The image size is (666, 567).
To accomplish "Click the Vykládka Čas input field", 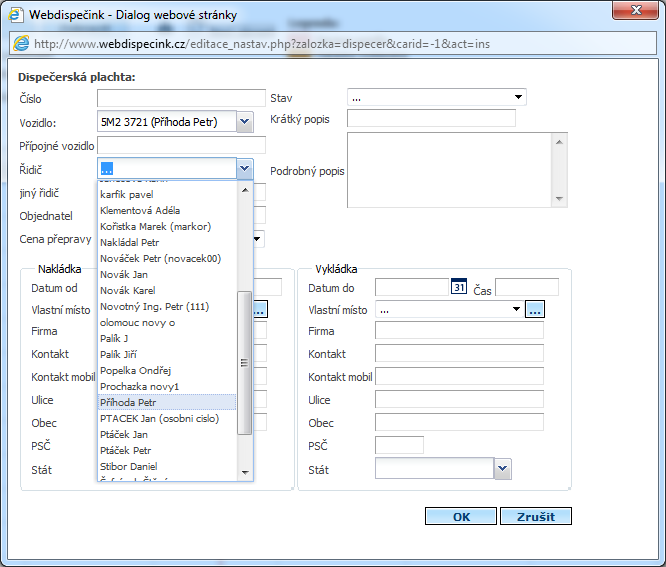I will coord(527,287).
